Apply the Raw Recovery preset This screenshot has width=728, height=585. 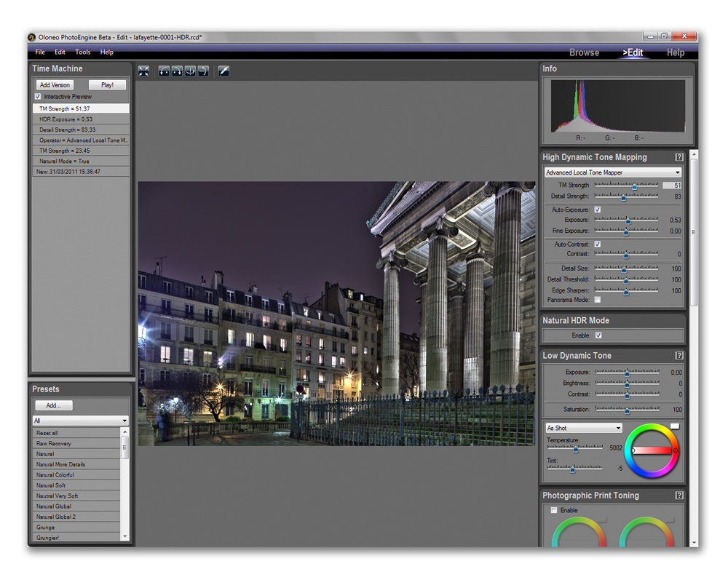click(76, 444)
